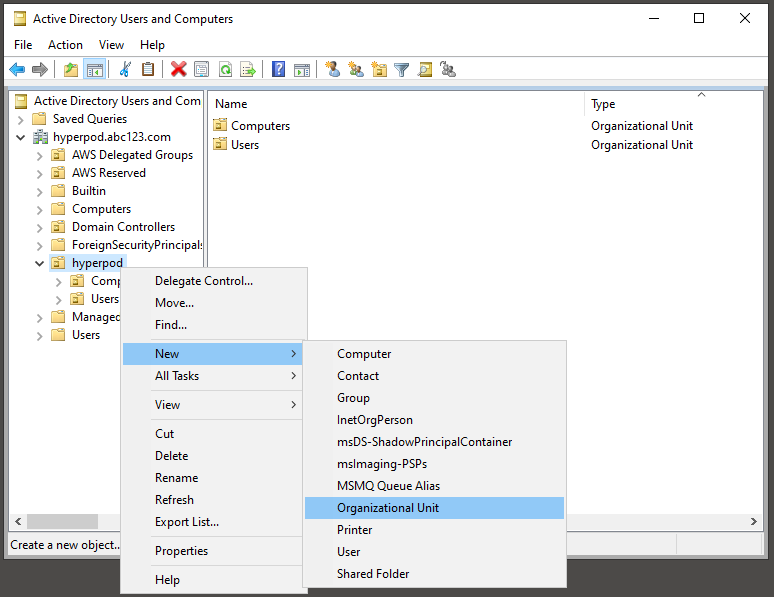Expand the AWS Reserved node
The image size is (774, 597).
point(39,174)
